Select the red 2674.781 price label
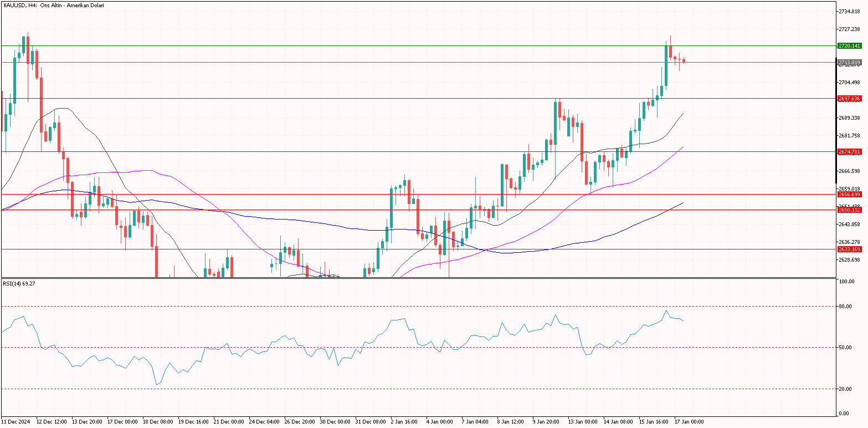This screenshot has width=868, height=428. click(x=849, y=152)
